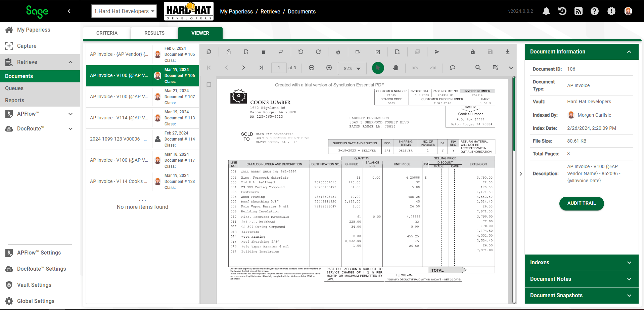Click the AUDIT TRAIL button
Viewport: 644px width, 310px height.
582,203
